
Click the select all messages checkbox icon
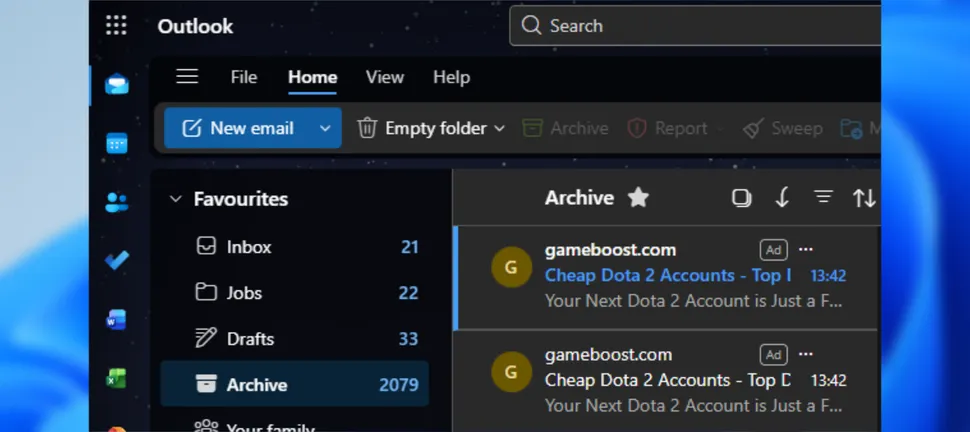pos(741,198)
